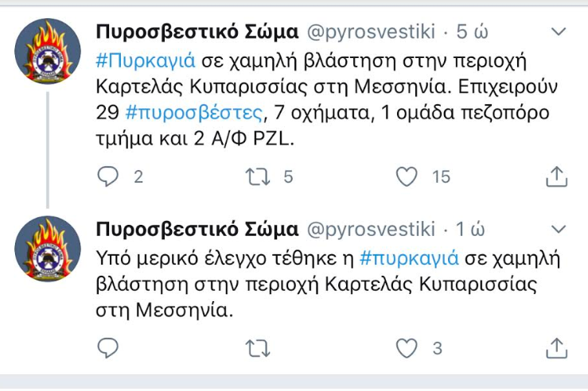Open the 5 ώ timestamp of first tweet

coord(472,32)
